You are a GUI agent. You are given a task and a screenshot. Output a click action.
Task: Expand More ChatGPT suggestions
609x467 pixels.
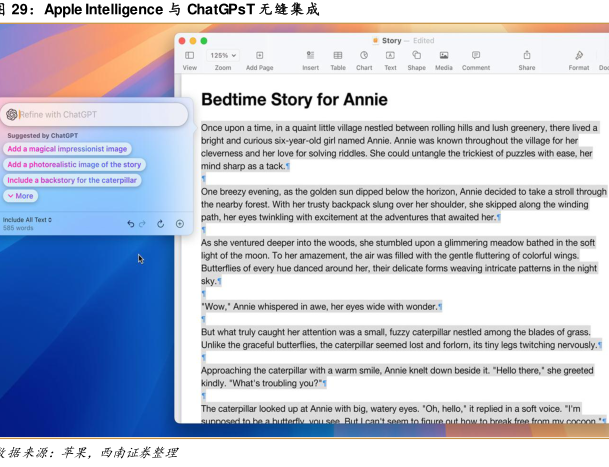[20, 196]
